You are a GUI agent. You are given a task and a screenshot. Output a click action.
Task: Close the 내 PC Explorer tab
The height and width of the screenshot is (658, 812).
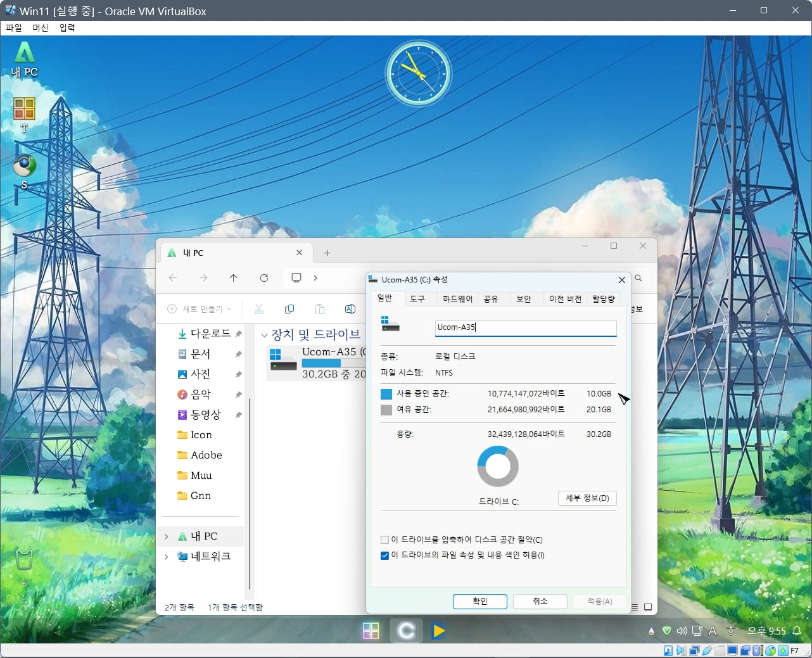(300, 252)
